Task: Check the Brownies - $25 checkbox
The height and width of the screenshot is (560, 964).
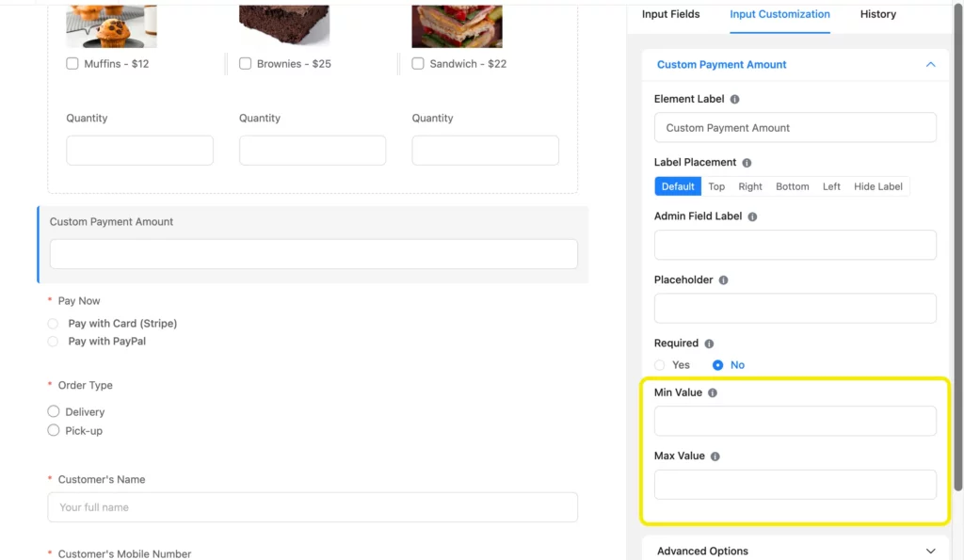Action: pyautogui.click(x=246, y=63)
